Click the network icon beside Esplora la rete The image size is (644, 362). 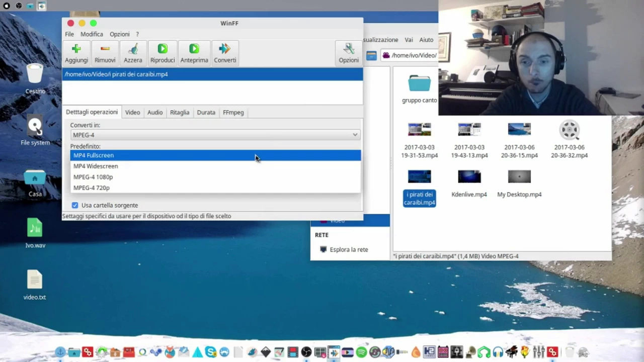[324, 249]
